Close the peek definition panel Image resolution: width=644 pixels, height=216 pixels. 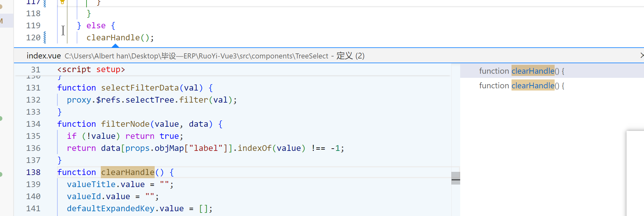click(x=642, y=56)
